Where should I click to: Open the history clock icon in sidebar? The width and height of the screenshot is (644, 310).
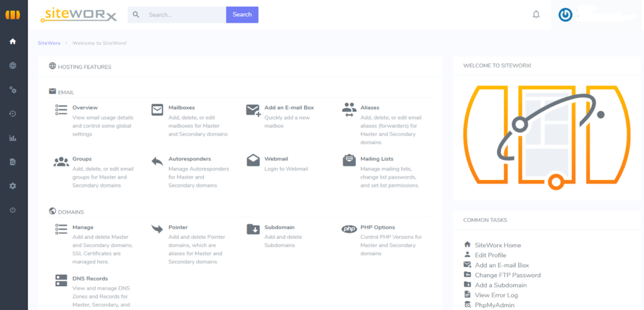[x=13, y=114]
